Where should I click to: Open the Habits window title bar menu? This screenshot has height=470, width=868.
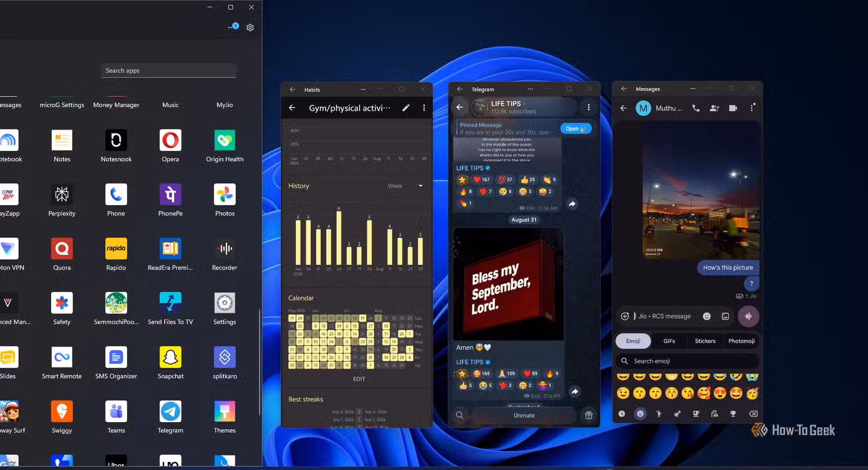pyautogui.click(x=363, y=89)
